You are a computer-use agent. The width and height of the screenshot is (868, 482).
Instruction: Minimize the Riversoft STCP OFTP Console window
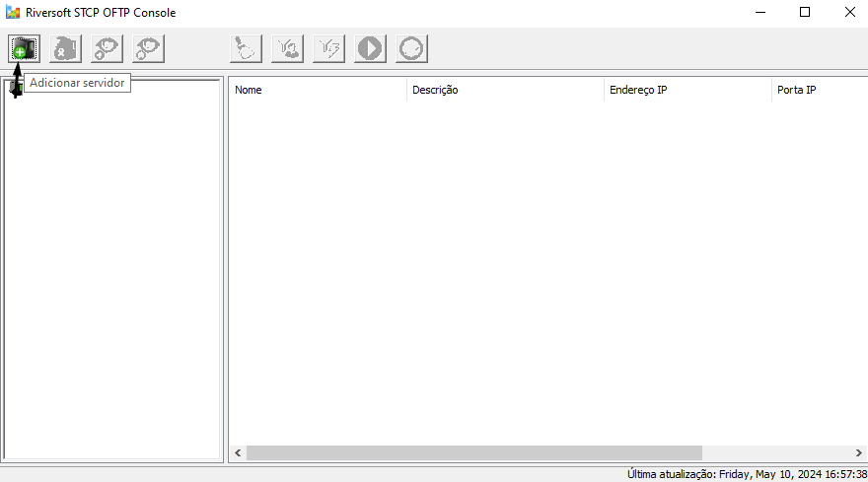pos(760,12)
